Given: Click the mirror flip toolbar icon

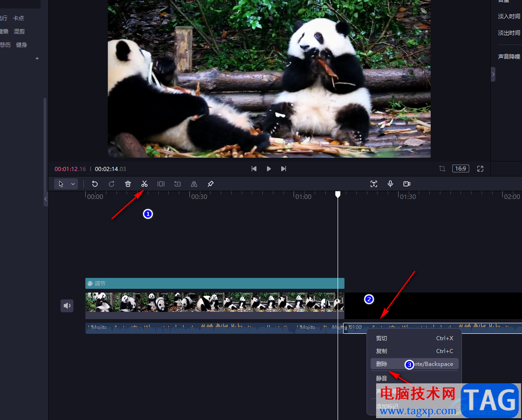Looking at the screenshot, I should (194, 184).
